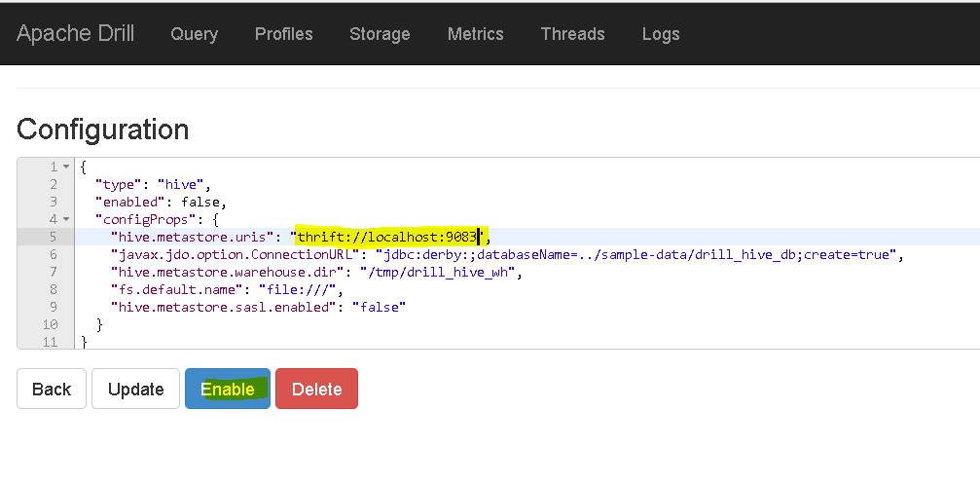Viewport: 980px width, 484px height.
Task: Click the jdbc:derby ConnectionURL string on line 6
Action: coord(636,254)
